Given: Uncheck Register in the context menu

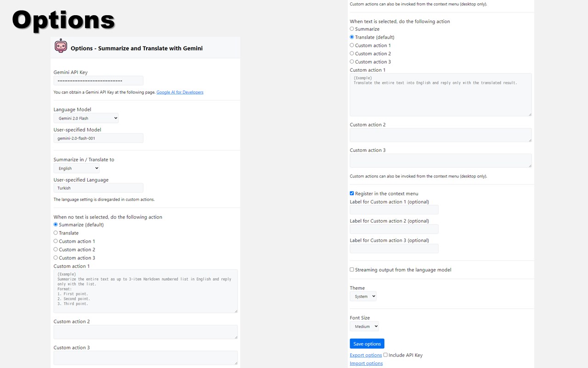Looking at the screenshot, I should 352,194.
